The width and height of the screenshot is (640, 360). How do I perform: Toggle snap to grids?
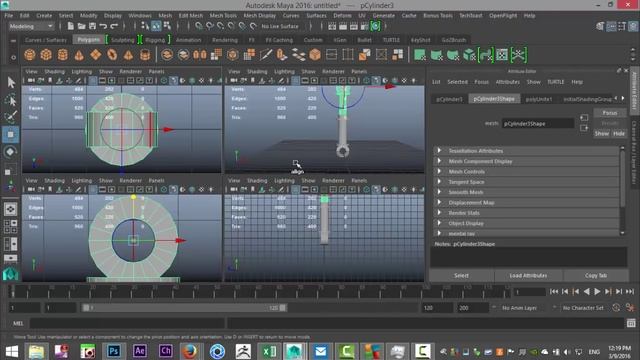coord(198,26)
